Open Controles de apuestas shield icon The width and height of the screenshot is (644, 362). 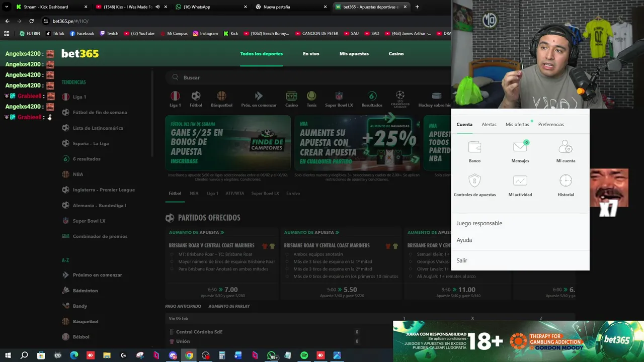pyautogui.click(x=474, y=180)
